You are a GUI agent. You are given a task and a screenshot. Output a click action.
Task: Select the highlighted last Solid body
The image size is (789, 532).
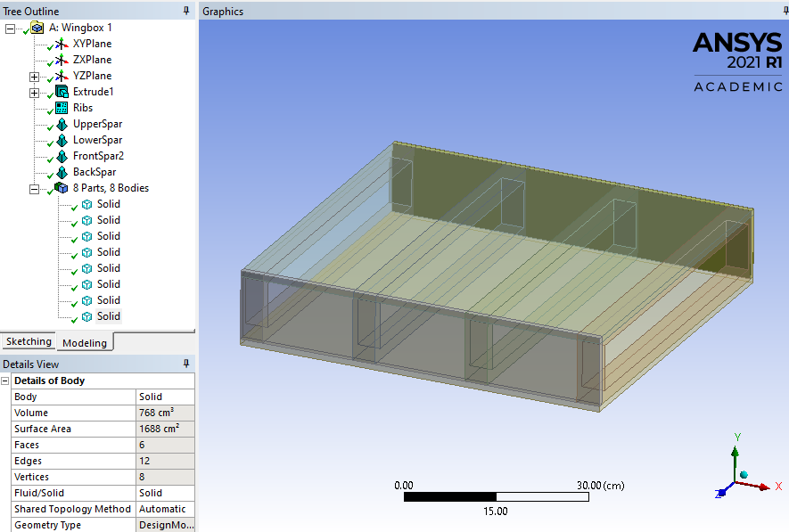pos(108,316)
